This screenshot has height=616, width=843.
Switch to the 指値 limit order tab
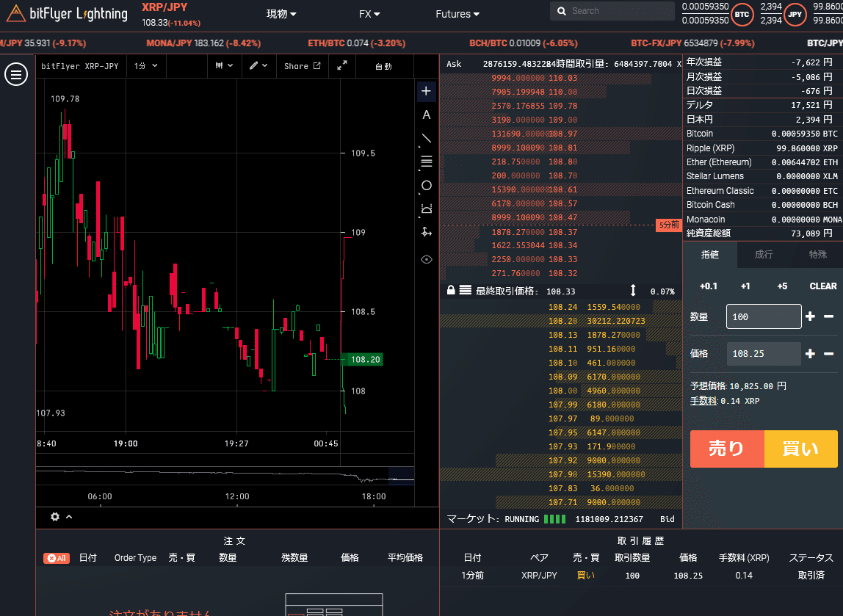tap(709, 255)
